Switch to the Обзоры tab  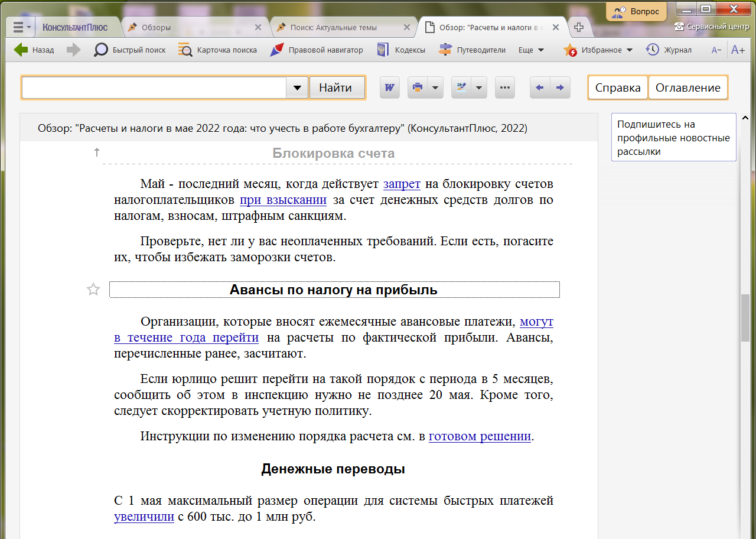coord(157,27)
